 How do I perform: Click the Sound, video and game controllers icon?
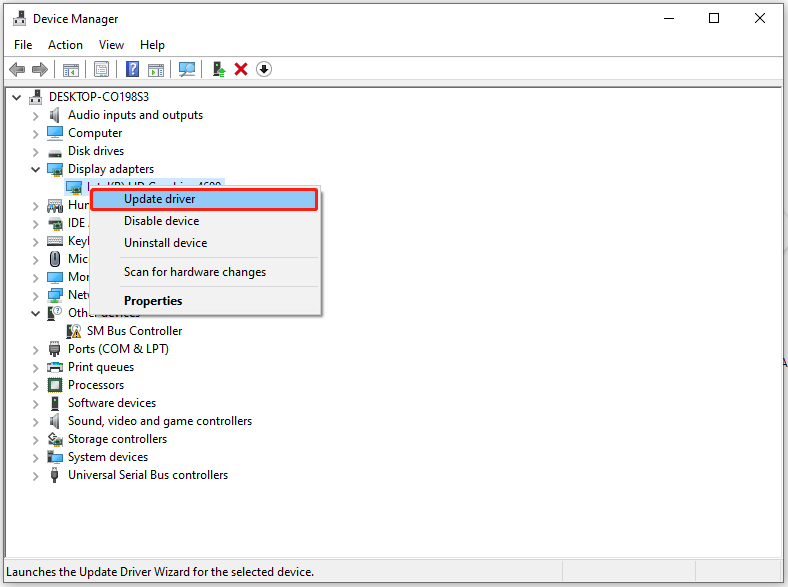[x=54, y=421]
